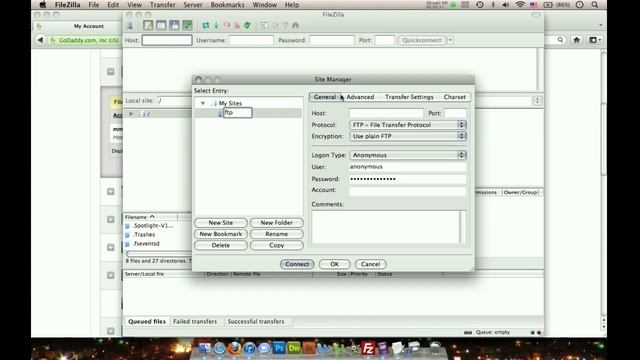Click the Connect button
This screenshot has height=360, width=640.
click(297, 264)
